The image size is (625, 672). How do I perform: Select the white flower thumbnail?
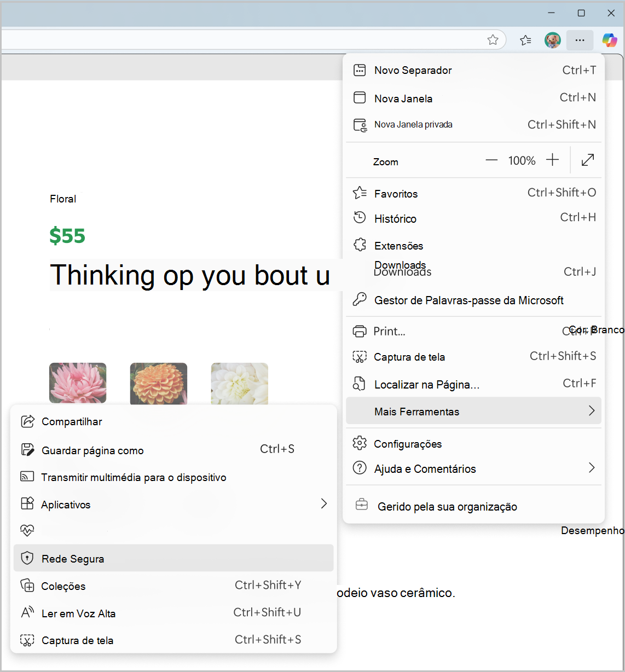(240, 384)
